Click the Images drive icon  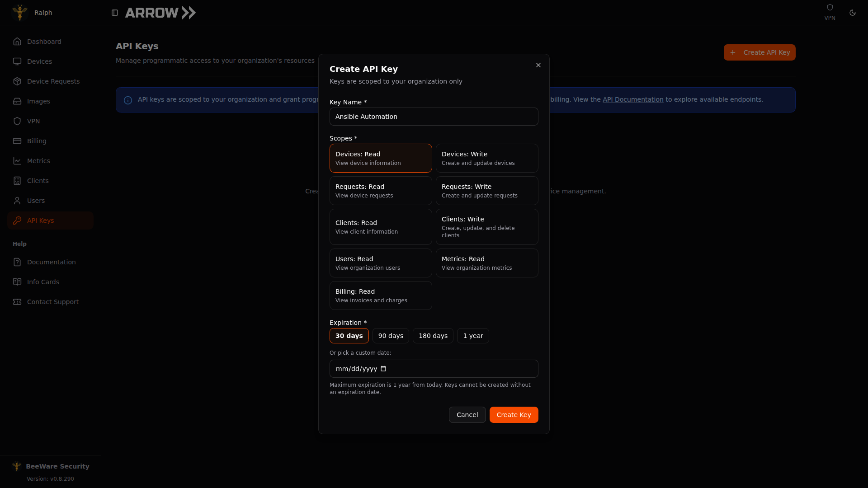point(17,101)
